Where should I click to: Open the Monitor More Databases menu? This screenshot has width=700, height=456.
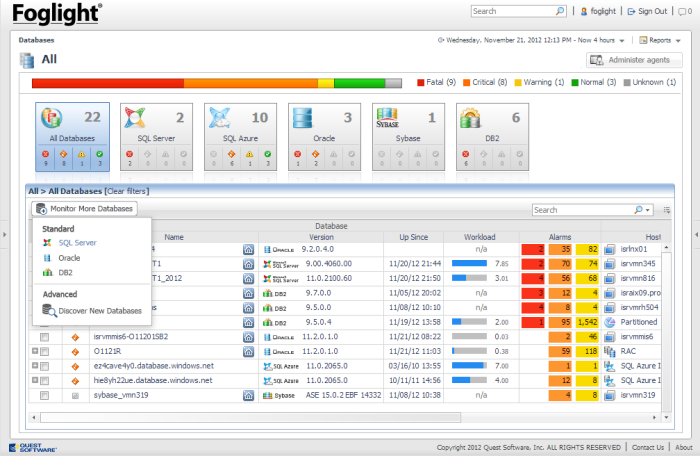(x=84, y=209)
